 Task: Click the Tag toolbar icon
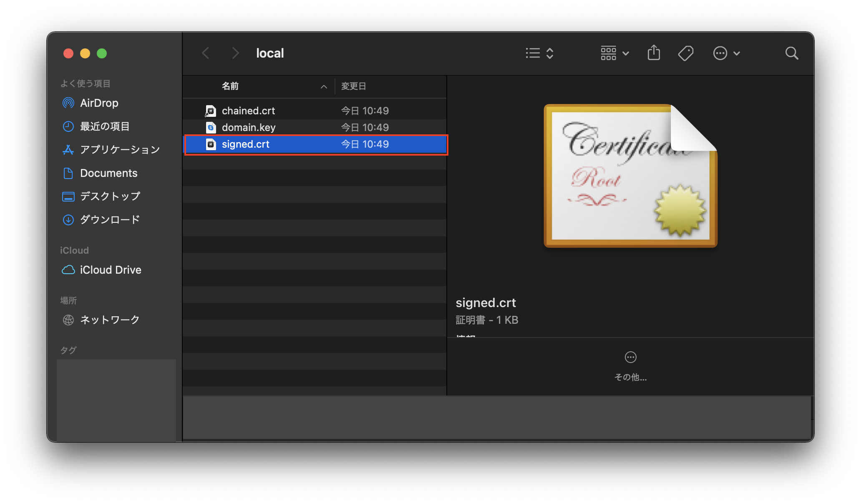click(x=686, y=53)
